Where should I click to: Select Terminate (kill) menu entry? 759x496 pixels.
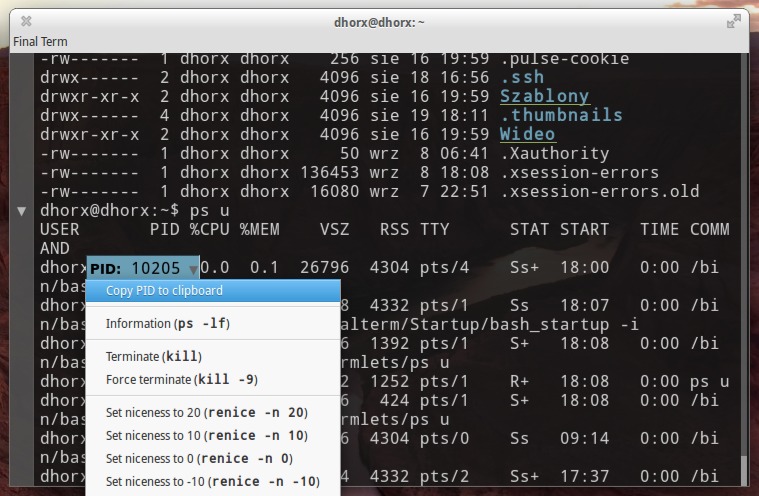213,357
